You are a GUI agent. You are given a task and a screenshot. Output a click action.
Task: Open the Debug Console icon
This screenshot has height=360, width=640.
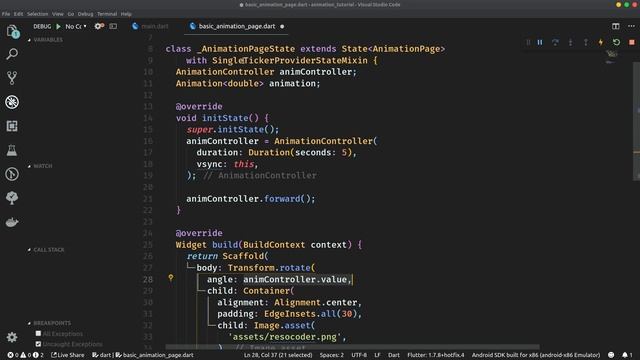pos(113,26)
